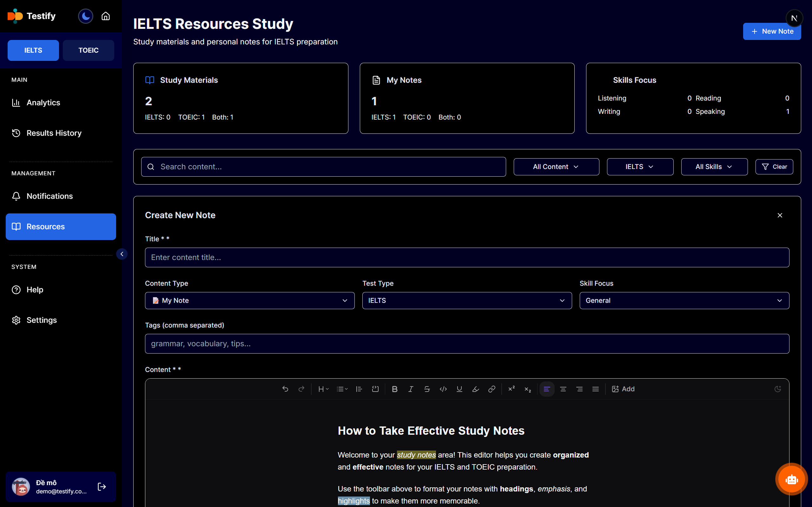The width and height of the screenshot is (812, 507).
Task: Center align the text
Action: 563,389
